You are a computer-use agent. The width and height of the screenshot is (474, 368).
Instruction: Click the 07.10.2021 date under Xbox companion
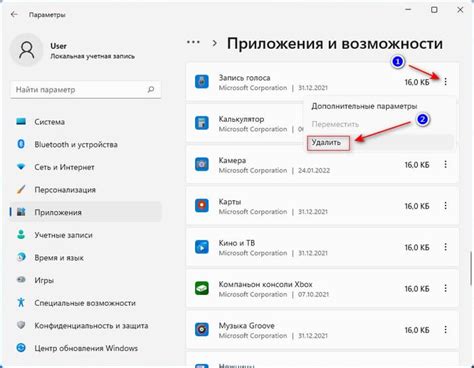pos(313,294)
